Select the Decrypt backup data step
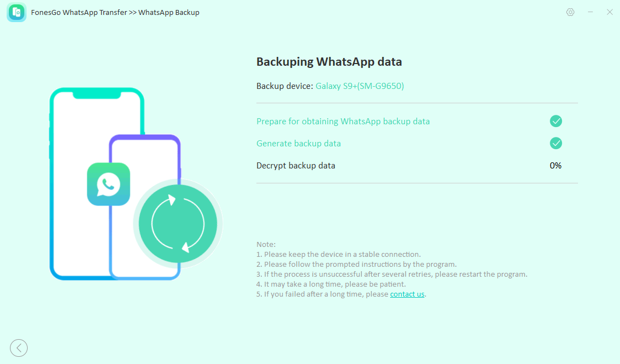This screenshot has height=364, width=620. (x=296, y=166)
